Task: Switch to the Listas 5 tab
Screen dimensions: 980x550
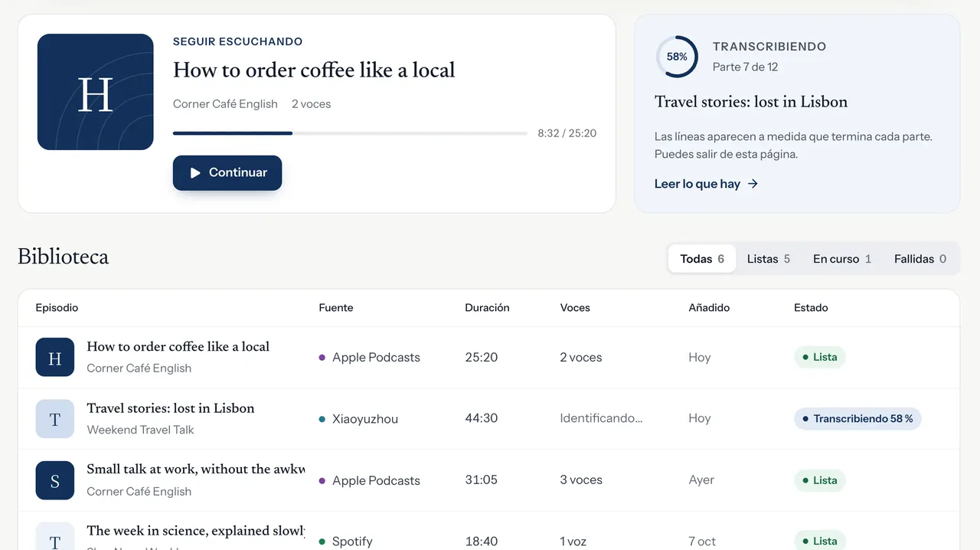Action: click(x=769, y=259)
